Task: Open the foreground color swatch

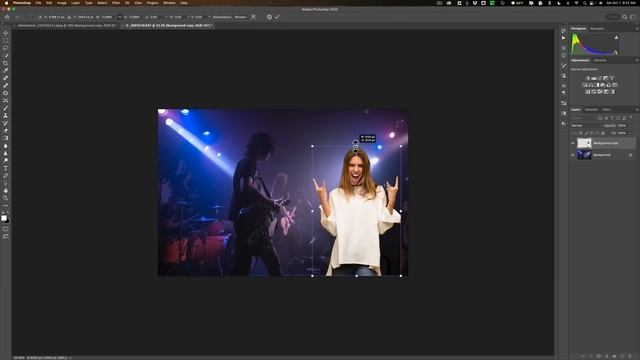Action: click(x=4, y=218)
